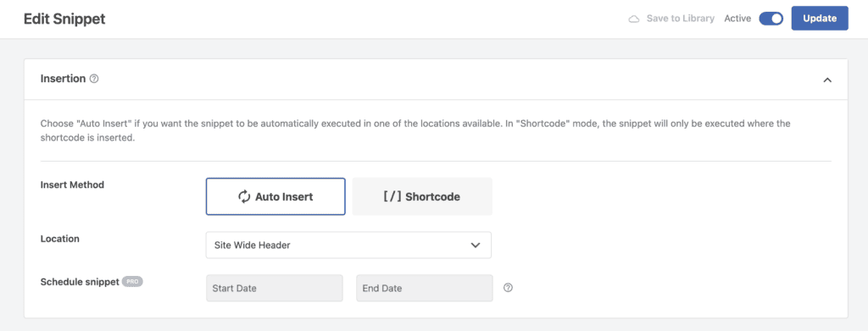This screenshot has height=331, width=868.
Task: Click the PRO badge next to Schedule snippet
Action: [x=132, y=281]
